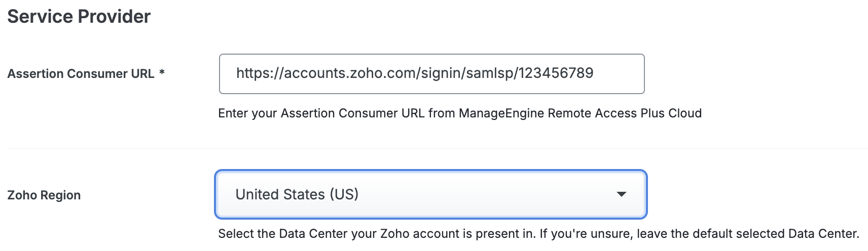Place cursor at "123456789" in the URL
Screen dimensions: 868x251
pyautogui.click(x=556, y=73)
